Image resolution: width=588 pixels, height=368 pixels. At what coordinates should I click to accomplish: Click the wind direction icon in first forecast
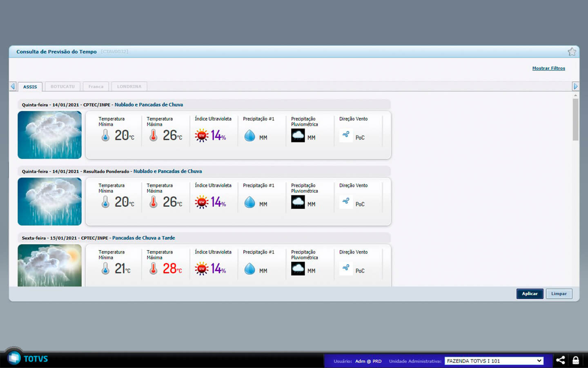[346, 135]
